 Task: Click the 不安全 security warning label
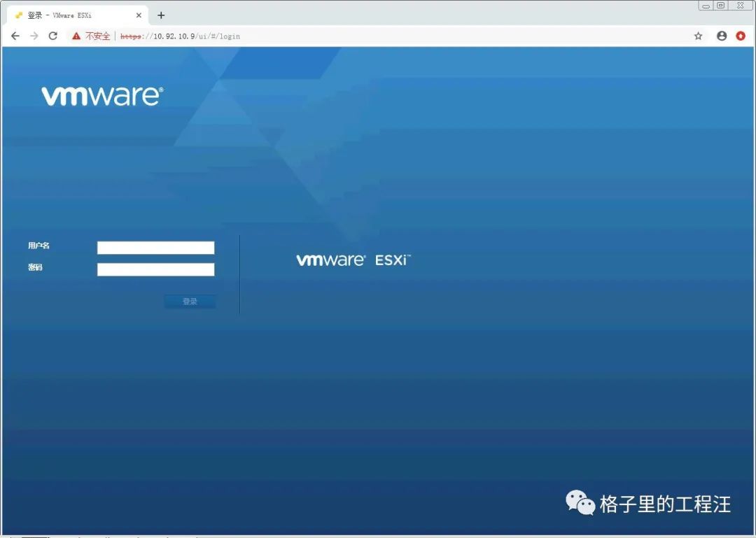(98, 36)
